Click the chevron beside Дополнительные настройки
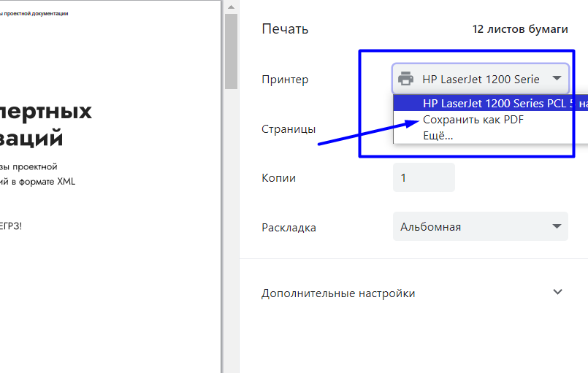588x373 pixels. pos(558,292)
